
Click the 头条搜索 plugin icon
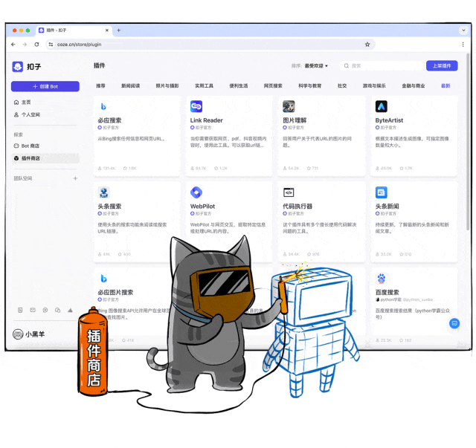tap(104, 192)
